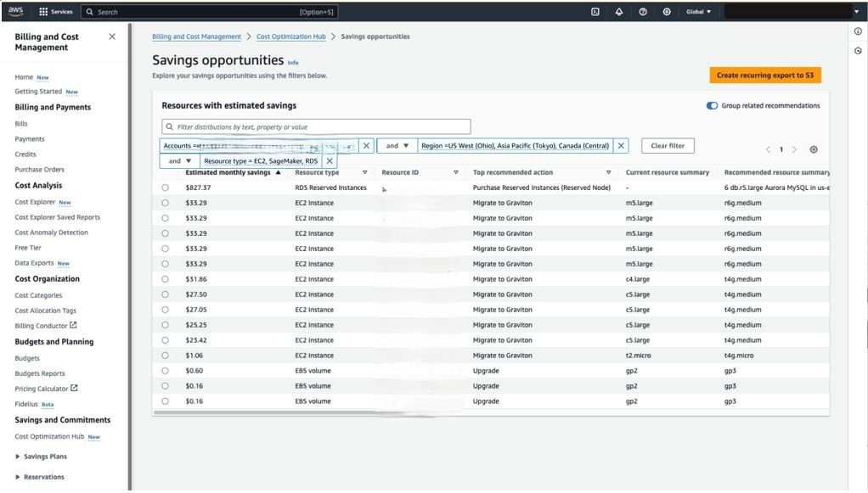Open the Global region dropdown
Image resolution: width=868 pixels, height=493 pixels.
(699, 12)
